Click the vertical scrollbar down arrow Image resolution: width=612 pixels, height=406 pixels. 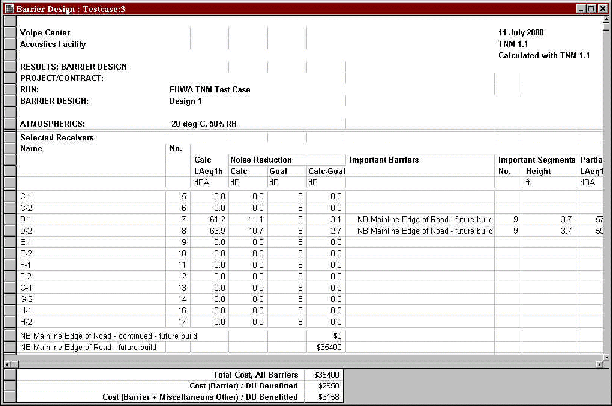(x=605, y=357)
